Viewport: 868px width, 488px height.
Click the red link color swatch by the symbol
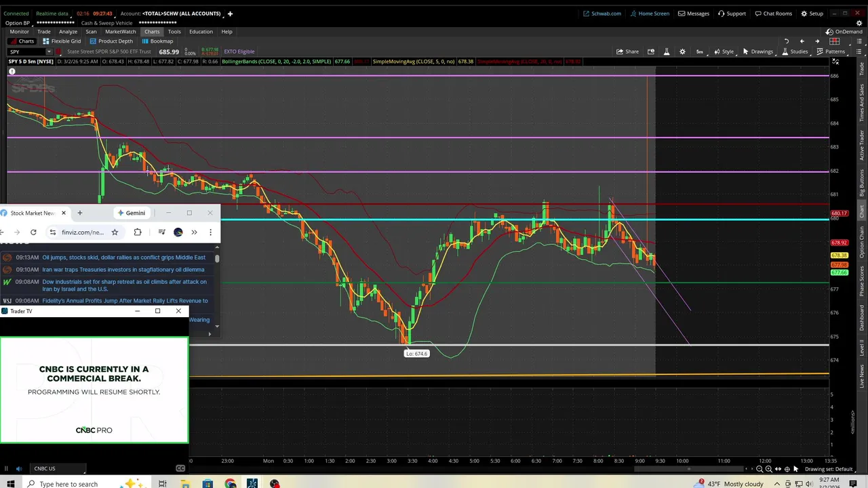click(59, 52)
